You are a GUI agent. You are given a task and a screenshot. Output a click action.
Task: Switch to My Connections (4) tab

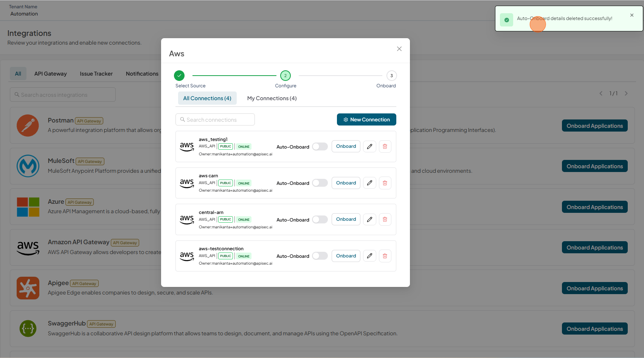[272, 98]
